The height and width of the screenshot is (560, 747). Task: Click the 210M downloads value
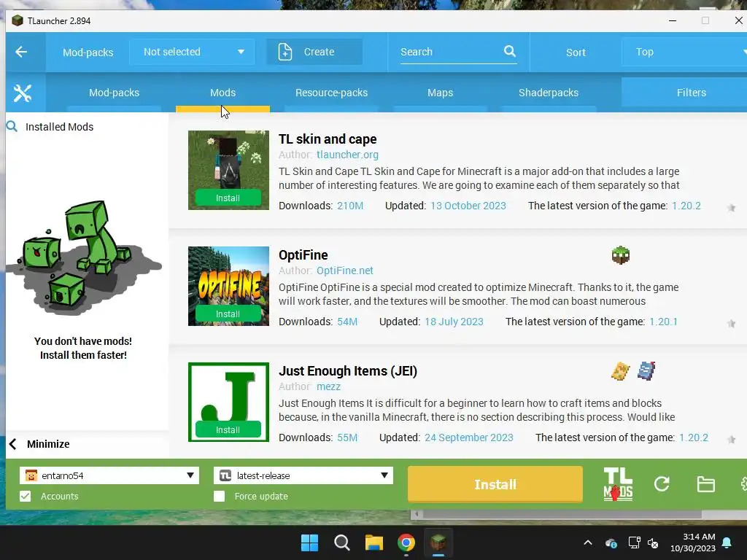click(350, 206)
